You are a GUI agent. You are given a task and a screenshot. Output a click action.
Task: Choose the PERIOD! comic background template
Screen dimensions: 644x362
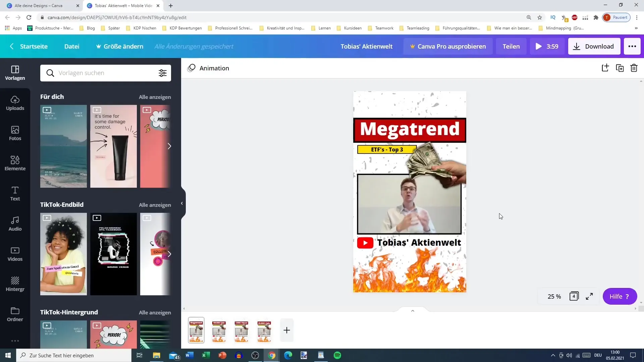click(x=113, y=335)
